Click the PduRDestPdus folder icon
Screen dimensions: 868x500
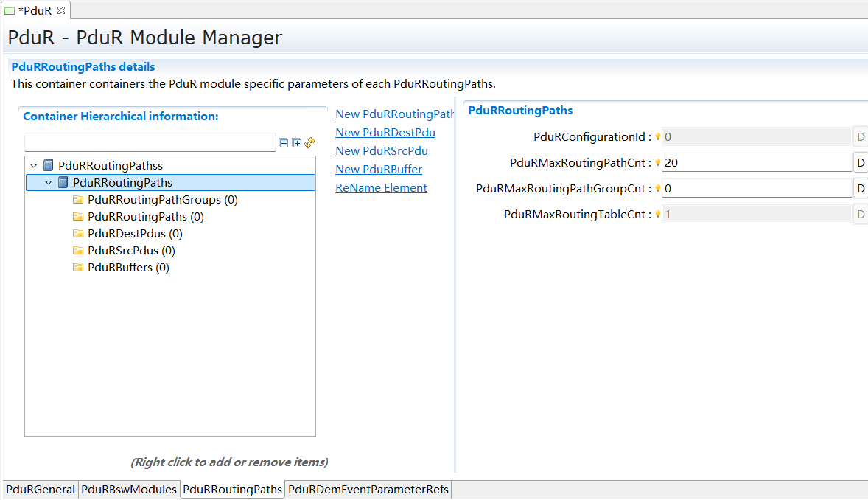click(x=79, y=233)
